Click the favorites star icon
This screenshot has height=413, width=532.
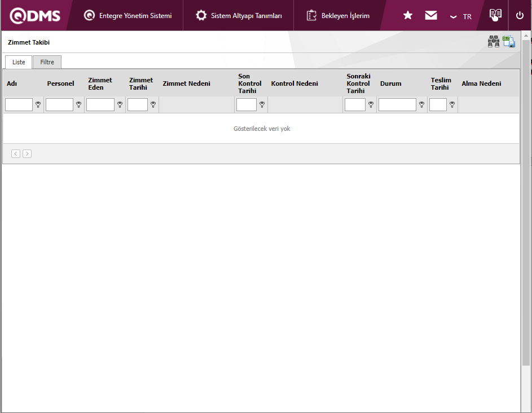(408, 15)
